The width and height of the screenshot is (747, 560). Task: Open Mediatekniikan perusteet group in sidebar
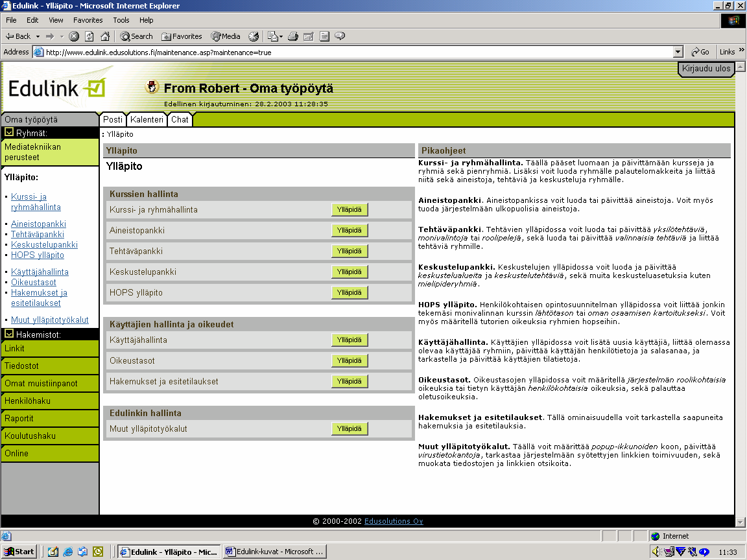click(49, 152)
